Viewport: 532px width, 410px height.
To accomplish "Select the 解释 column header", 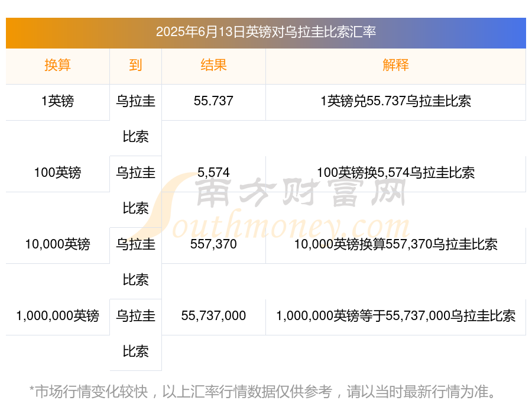I will coord(395,65).
